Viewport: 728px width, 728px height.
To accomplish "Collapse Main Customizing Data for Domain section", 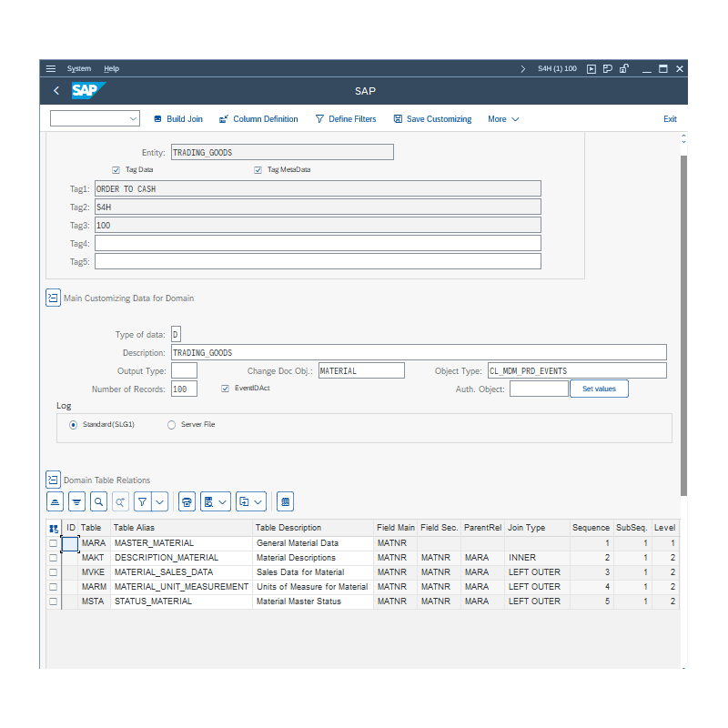I will [53, 298].
